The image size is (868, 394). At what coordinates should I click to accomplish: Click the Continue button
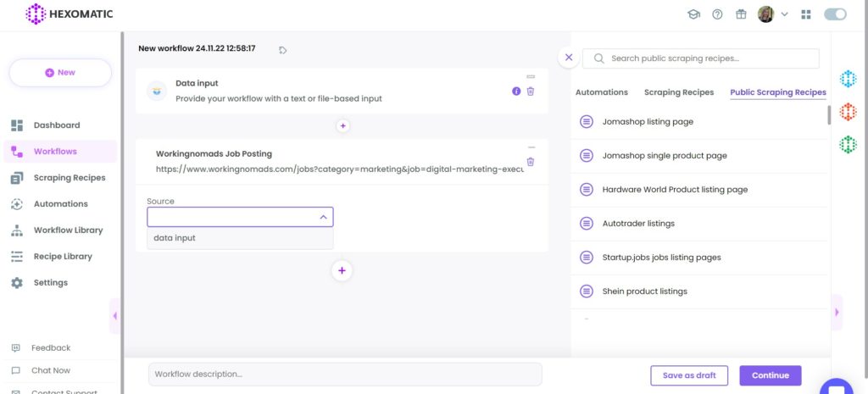[x=771, y=375]
